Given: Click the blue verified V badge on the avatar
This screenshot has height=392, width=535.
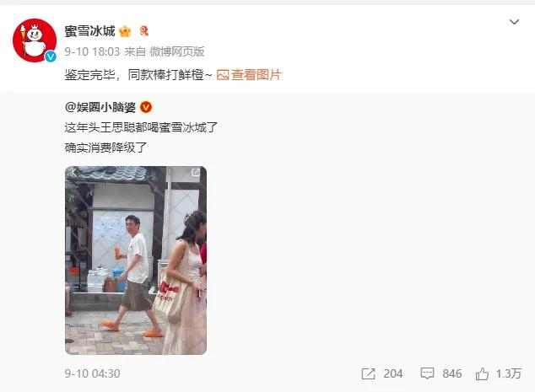Looking at the screenshot, I should (x=51, y=56).
